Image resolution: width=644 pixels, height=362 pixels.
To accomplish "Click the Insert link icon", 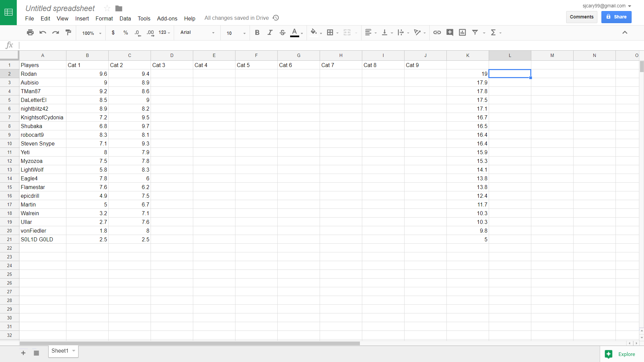I will point(437,33).
